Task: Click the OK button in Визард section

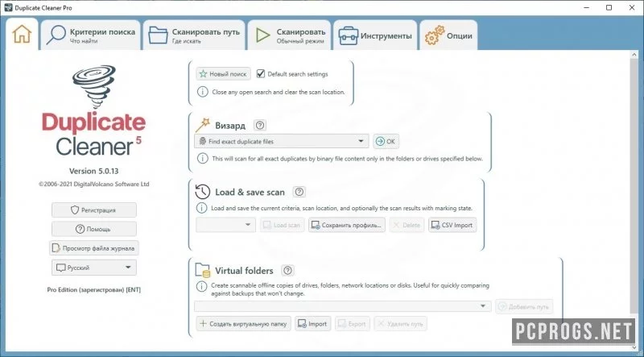Action: [386, 141]
